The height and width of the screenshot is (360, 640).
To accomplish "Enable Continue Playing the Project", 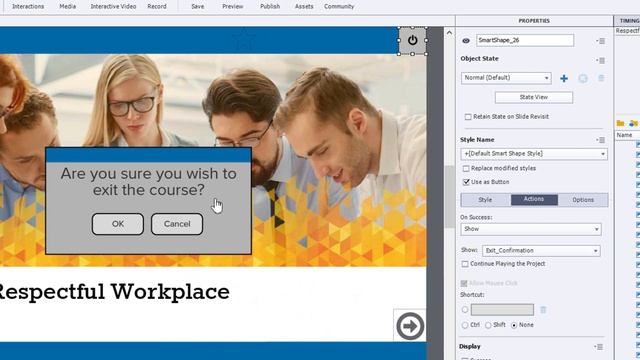I will (465, 264).
